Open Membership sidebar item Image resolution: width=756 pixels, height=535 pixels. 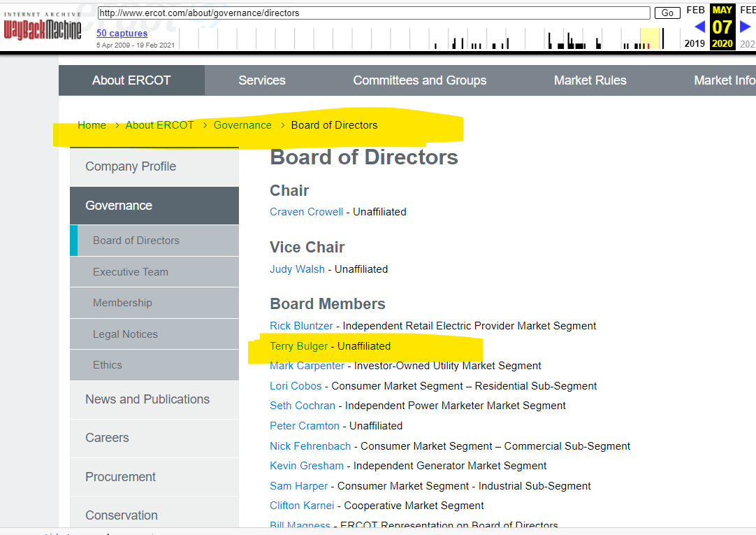point(154,303)
